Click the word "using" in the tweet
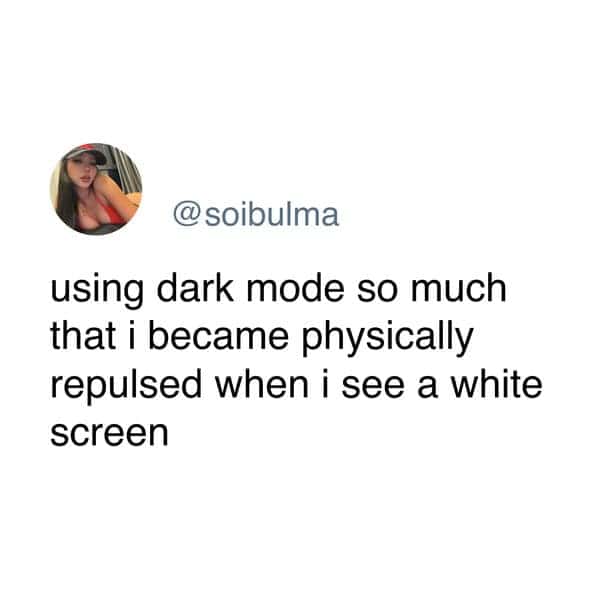599x599 pixels. click(97, 290)
